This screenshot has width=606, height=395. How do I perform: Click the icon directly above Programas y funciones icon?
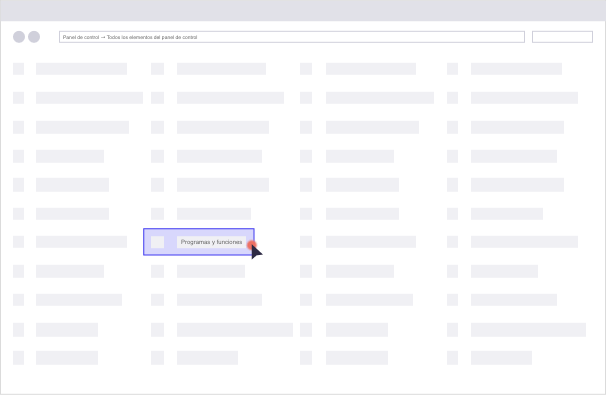[x=157, y=214]
